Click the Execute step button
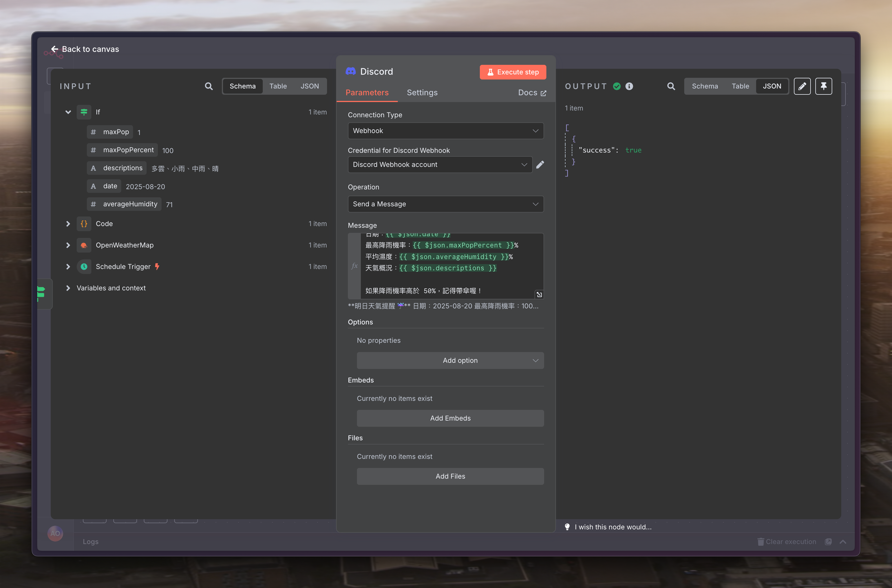The width and height of the screenshot is (892, 588). [x=513, y=72]
